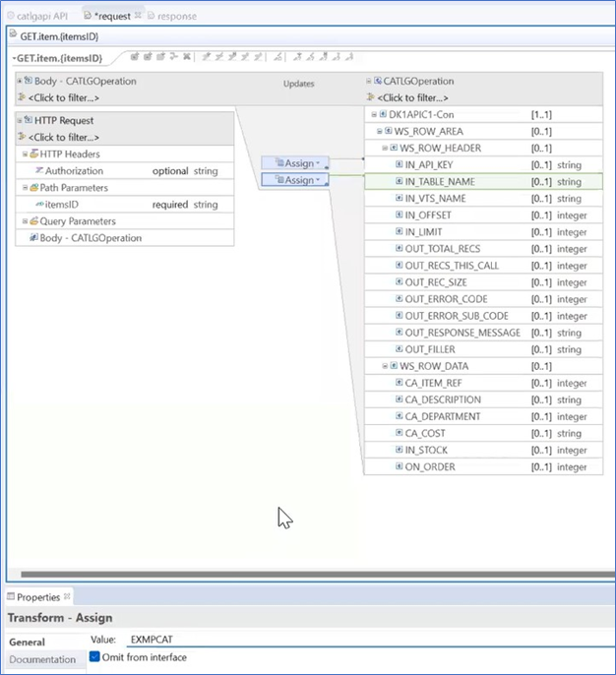Image resolution: width=616 pixels, height=675 pixels.
Task: Click the IN_API_KEY element icon
Action: 400,164
